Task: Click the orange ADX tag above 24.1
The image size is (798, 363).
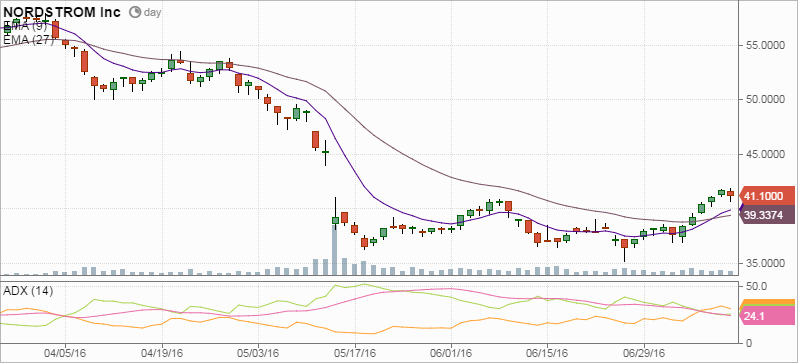Action: point(767,301)
